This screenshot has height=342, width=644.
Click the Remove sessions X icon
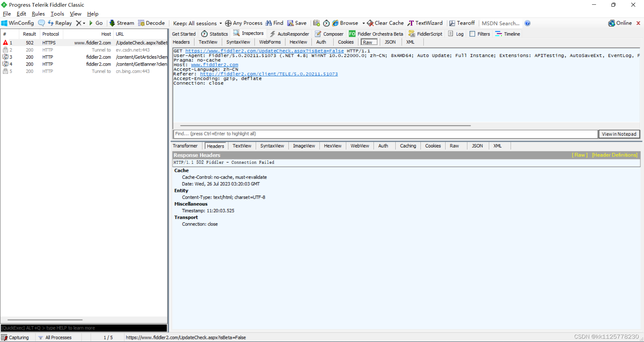click(78, 23)
